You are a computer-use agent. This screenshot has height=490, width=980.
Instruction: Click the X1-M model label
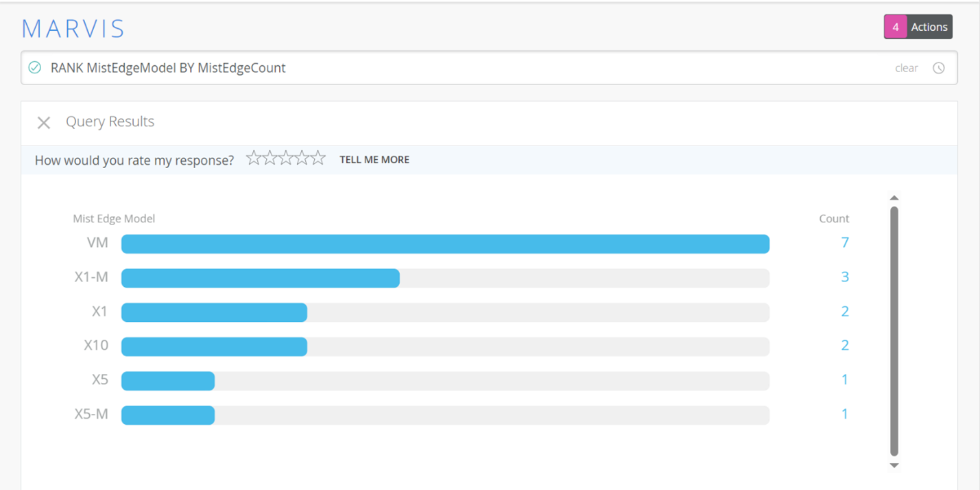coord(92,277)
